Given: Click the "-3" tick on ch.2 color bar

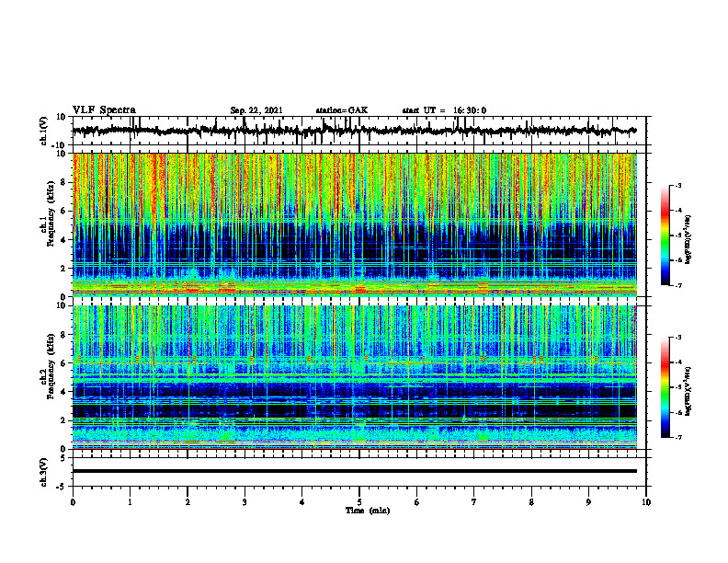Looking at the screenshot, I should point(677,338).
